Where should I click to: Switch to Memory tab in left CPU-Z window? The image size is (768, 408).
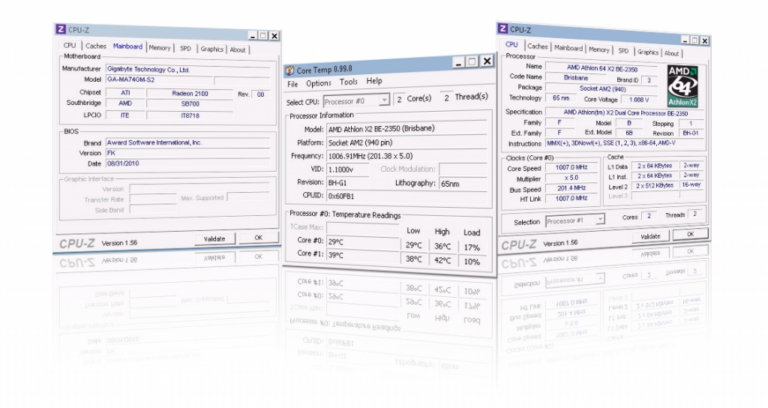160,48
